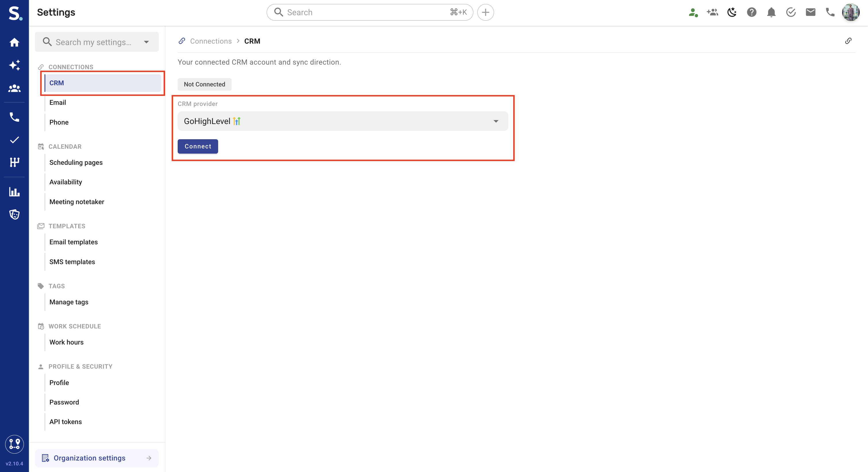Open the phone calls section in sidebar
The image size is (868, 472).
point(14,117)
